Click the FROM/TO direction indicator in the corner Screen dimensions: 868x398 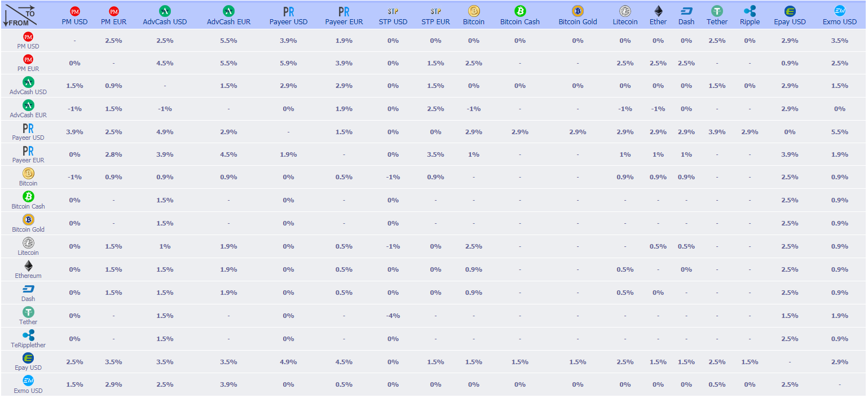click(x=20, y=15)
